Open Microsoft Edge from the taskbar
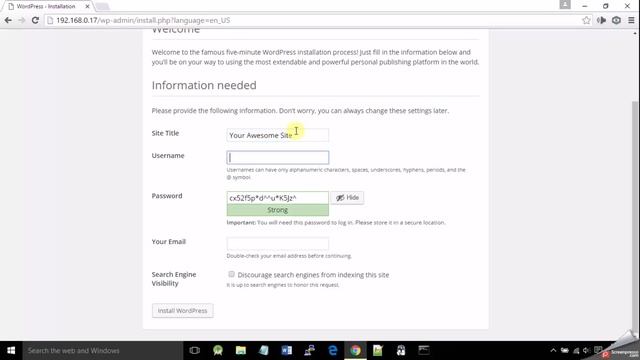The height and width of the screenshot is (360, 640). point(333,350)
